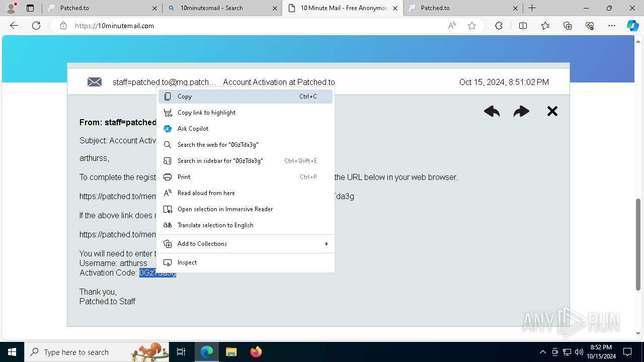Open Windows Start menu
The height and width of the screenshot is (362, 644).
pyautogui.click(x=12, y=352)
